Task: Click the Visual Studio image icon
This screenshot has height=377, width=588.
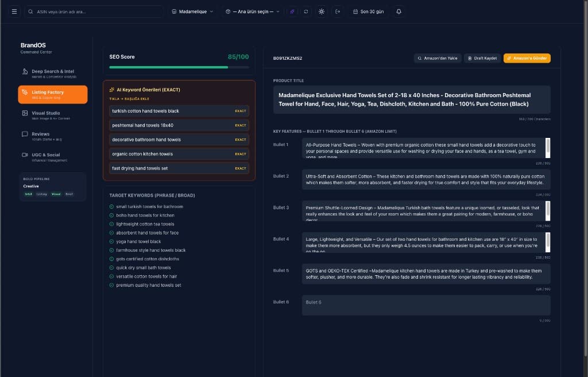Action: tap(25, 113)
